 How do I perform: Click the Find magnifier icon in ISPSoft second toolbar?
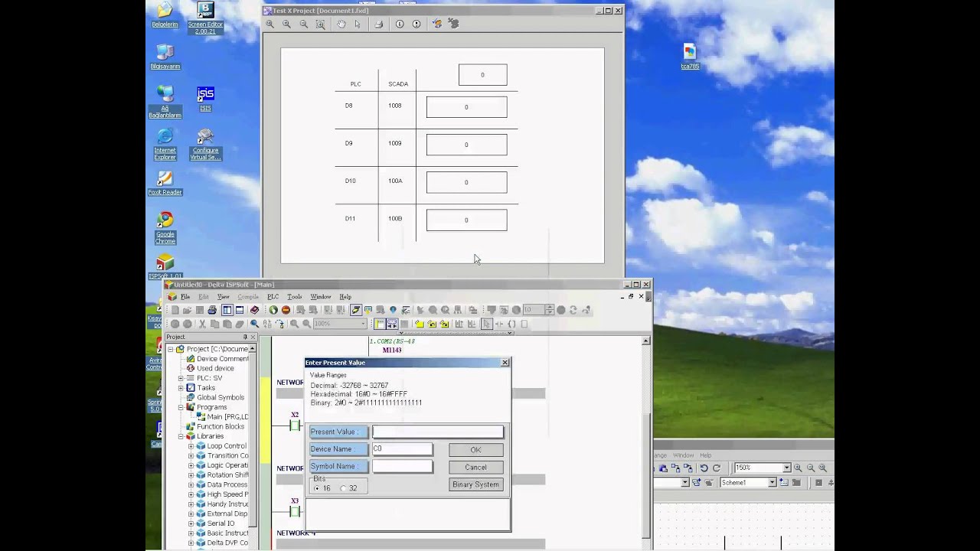click(254, 324)
